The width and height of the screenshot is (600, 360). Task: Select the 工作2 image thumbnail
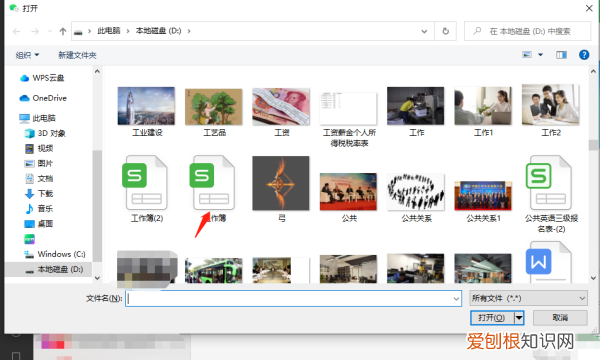[x=550, y=105]
